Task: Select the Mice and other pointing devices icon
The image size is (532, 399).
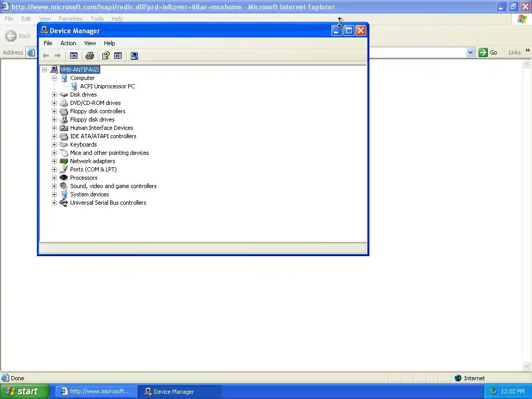Action: (x=64, y=153)
